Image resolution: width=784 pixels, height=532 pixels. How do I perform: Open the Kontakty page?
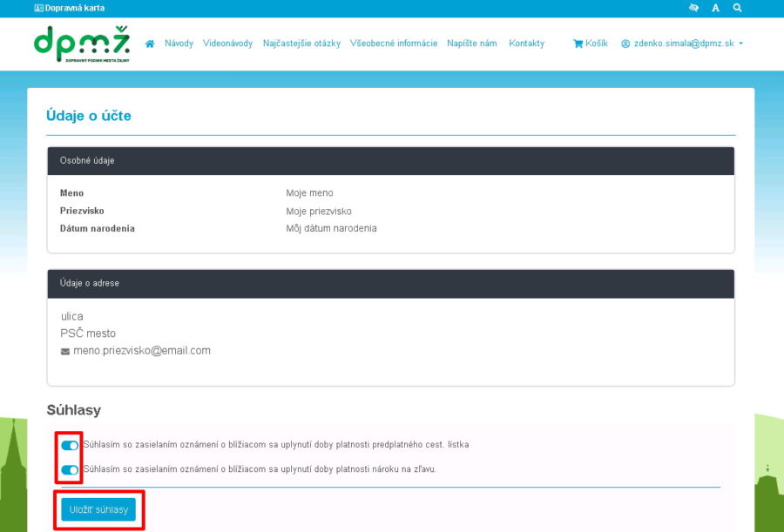coord(526,44)
